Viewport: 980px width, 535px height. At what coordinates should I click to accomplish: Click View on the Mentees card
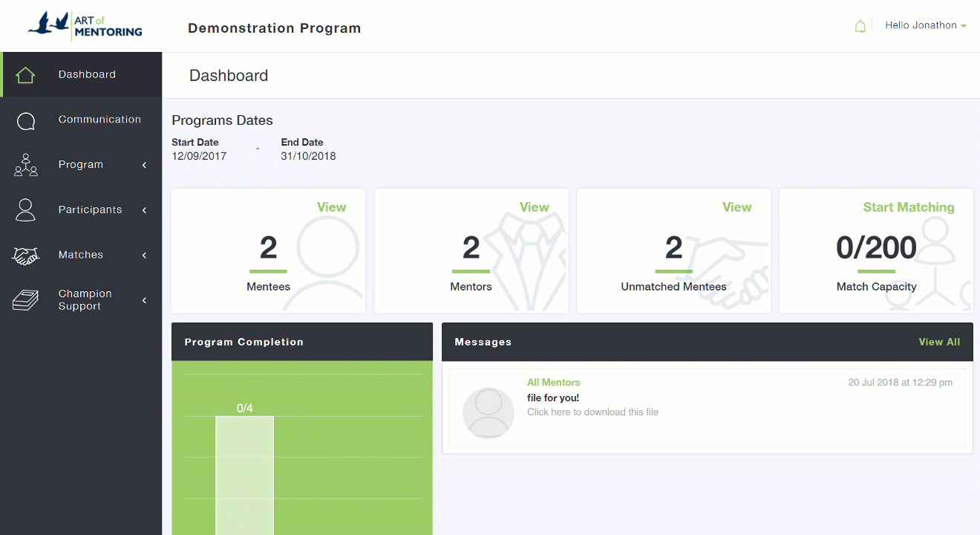click(331, 207)
